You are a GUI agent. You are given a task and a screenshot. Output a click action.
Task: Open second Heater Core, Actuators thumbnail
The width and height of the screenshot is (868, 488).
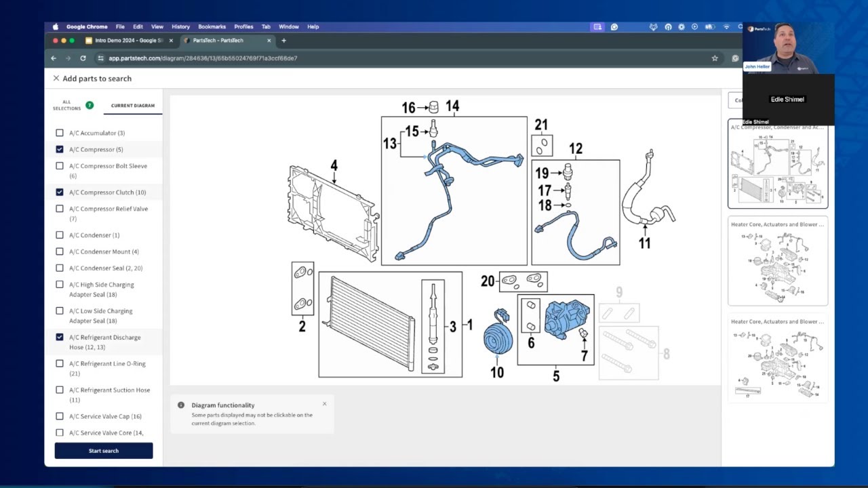click(x=778, y=359)
